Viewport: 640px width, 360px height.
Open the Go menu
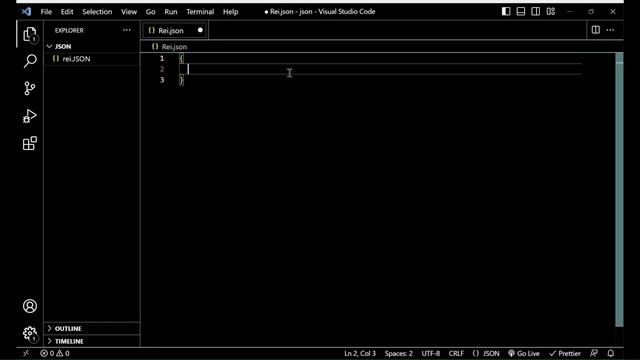tap(151, 11)
